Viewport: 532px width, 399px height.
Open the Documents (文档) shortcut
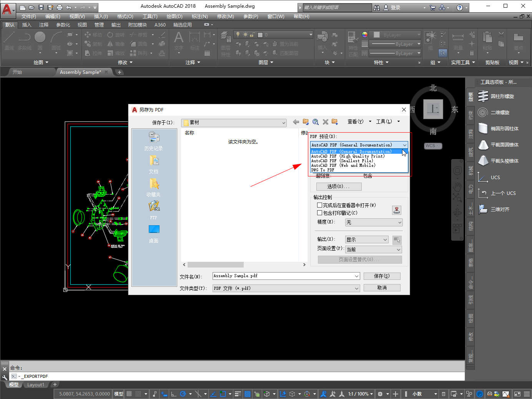click(153, 160)
